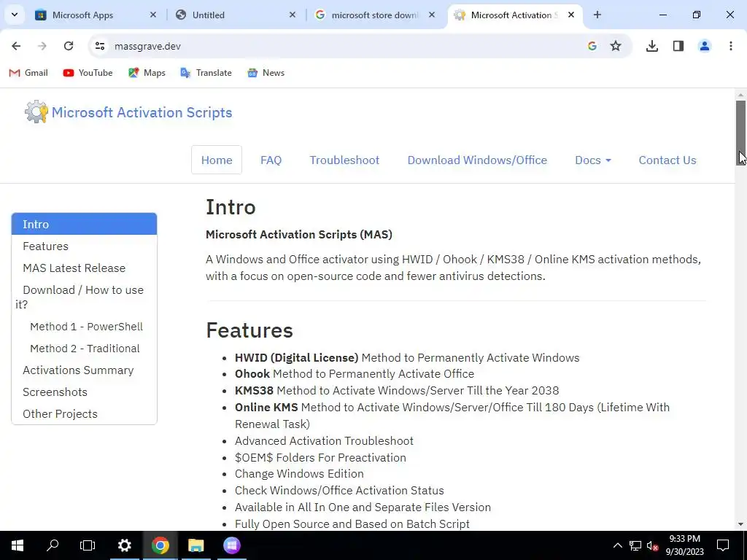This screenshot has height=560, width=747.
Task: Click the Microsoft Activation Scripts gear logo
Action: (36, 112)
